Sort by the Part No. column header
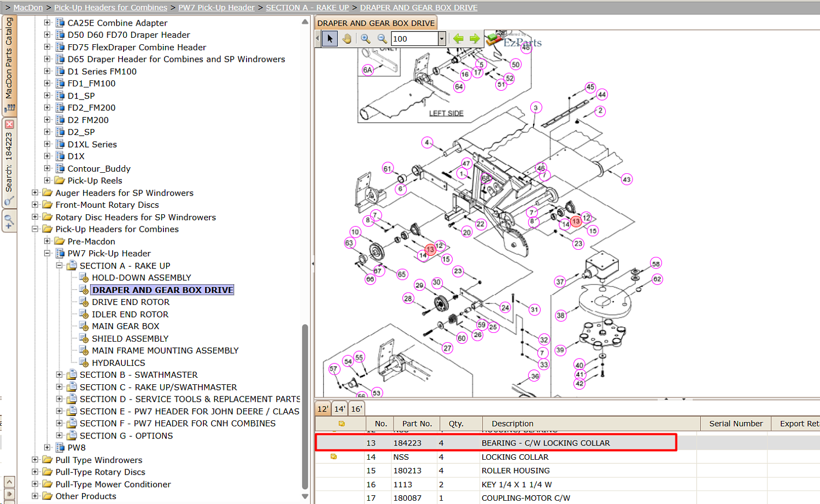Image resolution: width=820 pixels, height=504 pixels. (417, 424)
